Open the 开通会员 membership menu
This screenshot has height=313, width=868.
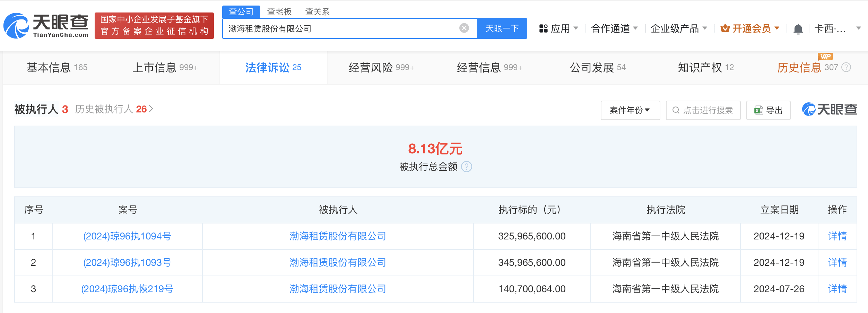[750, 28]
